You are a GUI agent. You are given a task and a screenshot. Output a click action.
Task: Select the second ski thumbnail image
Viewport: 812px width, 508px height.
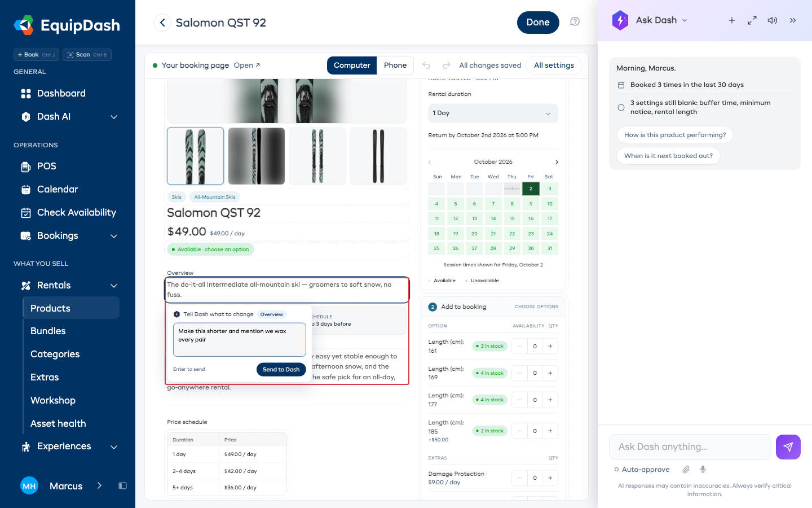point(256,156)
